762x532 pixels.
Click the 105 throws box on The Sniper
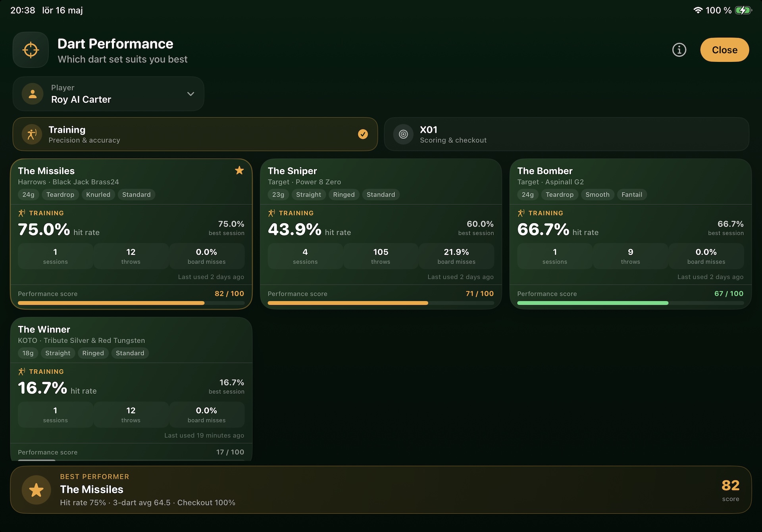point(381,256)
